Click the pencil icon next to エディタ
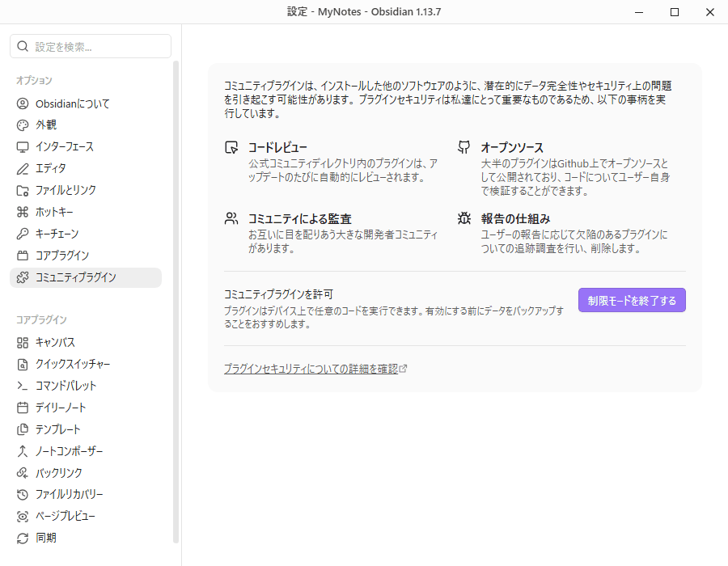This screenshot has height=566, width=728. [x=23, y=169]
